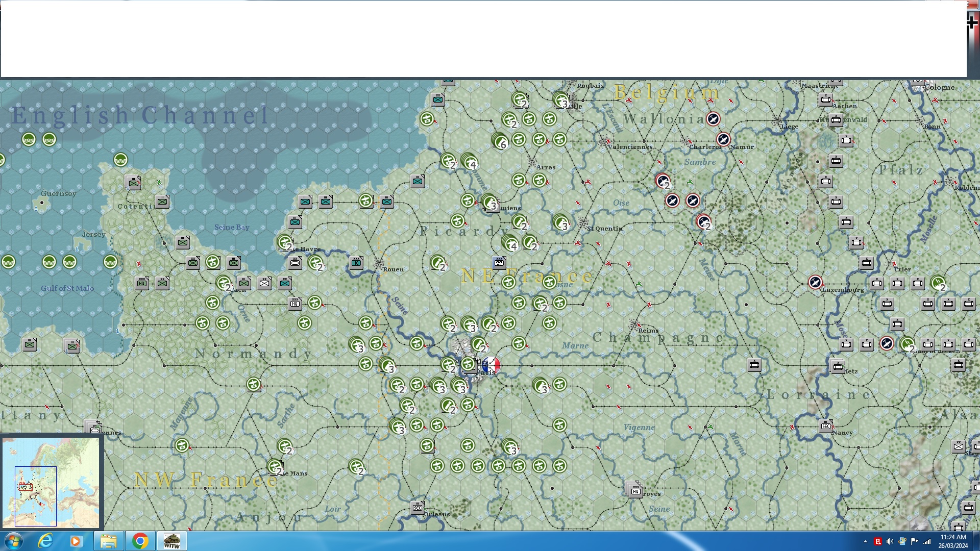This screenshot has height=551, width=980.
Task: Click the German cross side indicator
Action: point(972,22)
